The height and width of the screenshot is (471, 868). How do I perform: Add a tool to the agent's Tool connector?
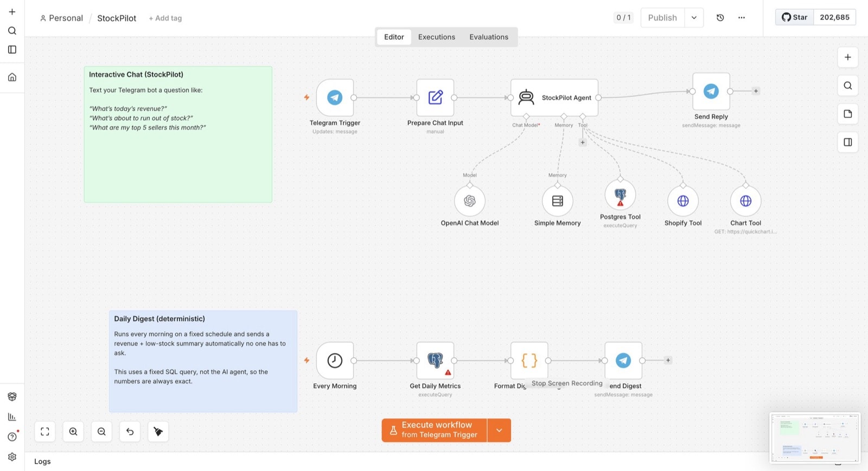tap(583, 143)
